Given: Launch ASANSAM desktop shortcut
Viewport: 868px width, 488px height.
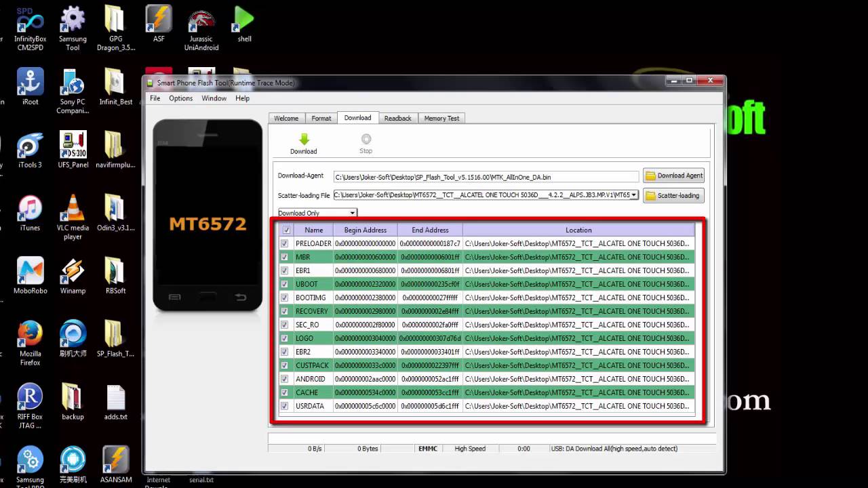Looking at the screenshot, I should (116, 465).
